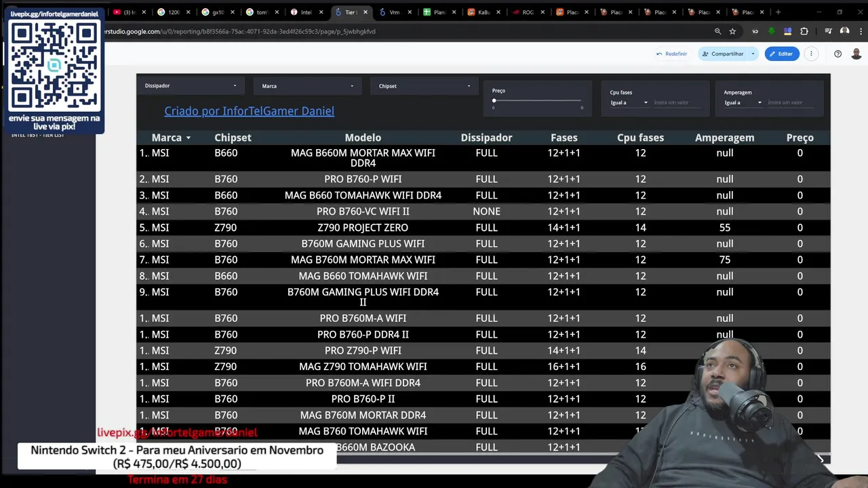Click the green download extension icon

coord(771,31)
